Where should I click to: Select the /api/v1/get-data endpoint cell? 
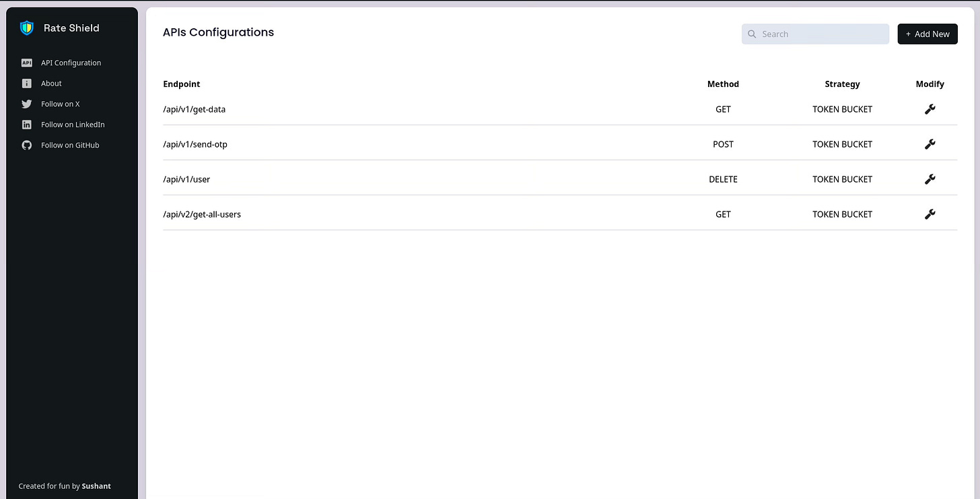point(195,109)
